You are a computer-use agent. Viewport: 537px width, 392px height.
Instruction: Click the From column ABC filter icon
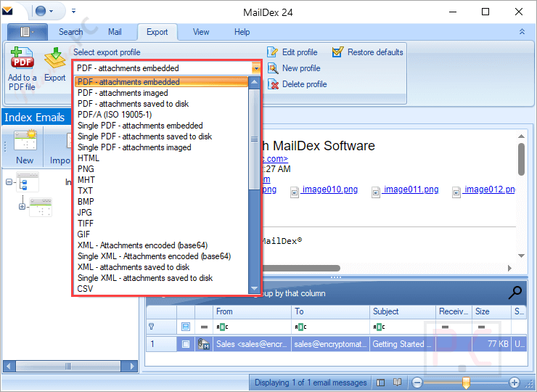coord(222,327)
